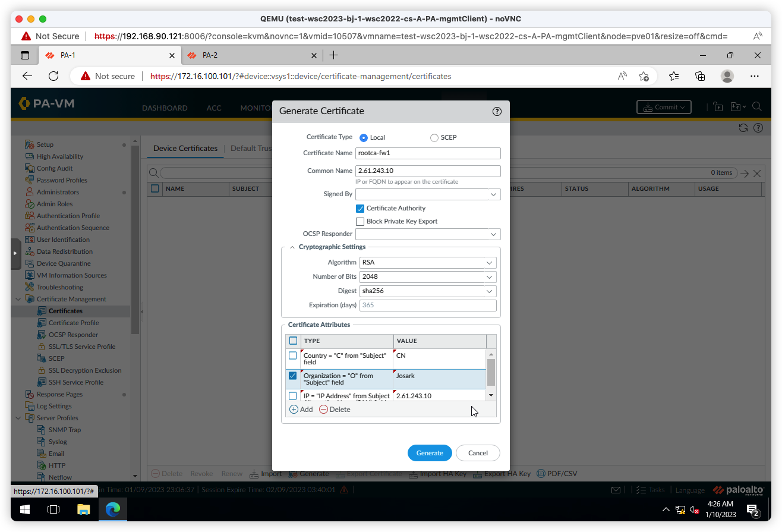Click the Authentication Profile icon
Viewport: 782px width, 532px height.
coord(30,216)
